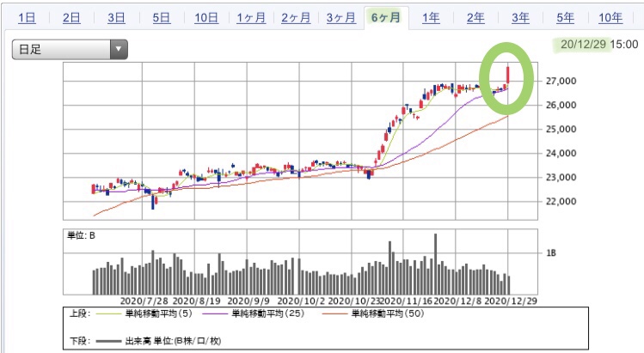Click the 2020/11/16 date label
This screenshot has height=353, width=644.
pos(406,301)
